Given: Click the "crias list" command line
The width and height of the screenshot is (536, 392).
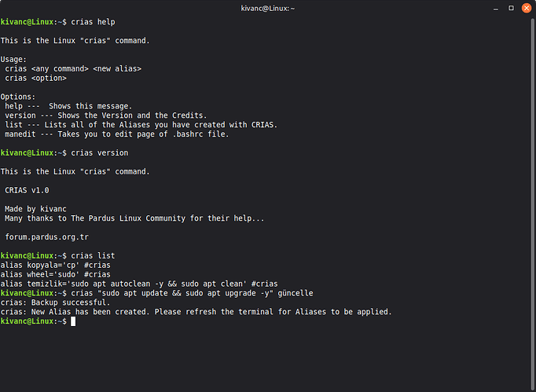Looking at the screenshot, I should click(93, 255).
